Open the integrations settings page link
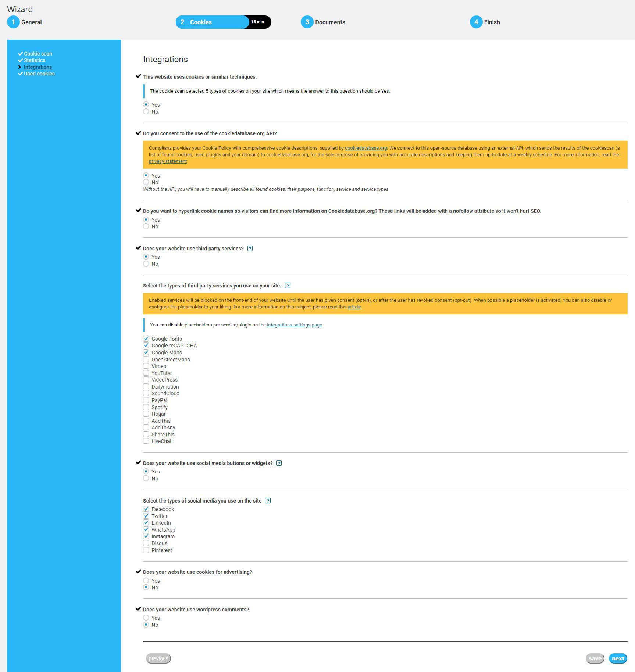 coord(295,325)
